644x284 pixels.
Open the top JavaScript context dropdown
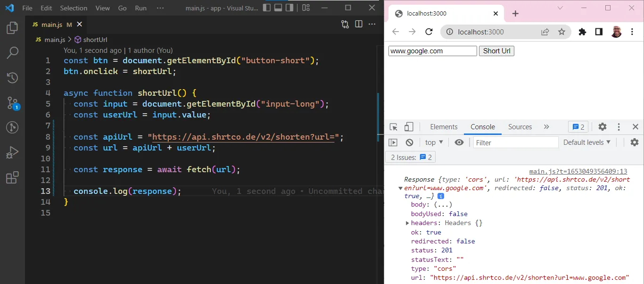coord(434,142)
